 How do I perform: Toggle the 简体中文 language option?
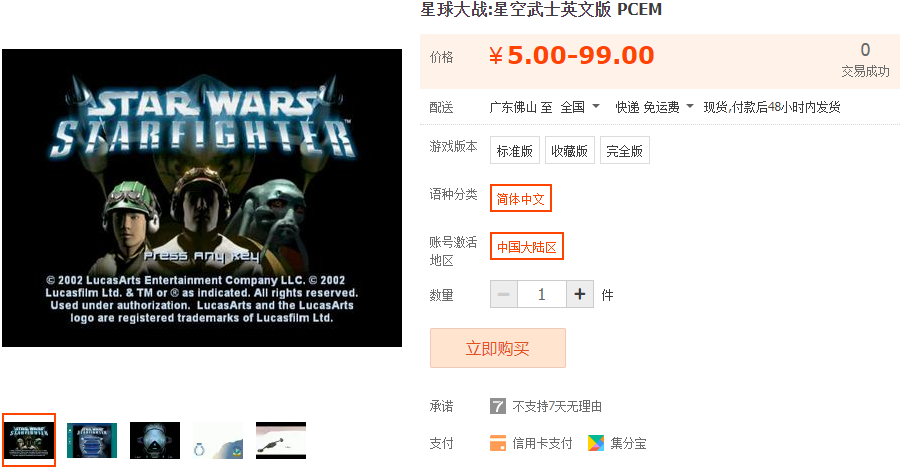[x=521, y=198]
